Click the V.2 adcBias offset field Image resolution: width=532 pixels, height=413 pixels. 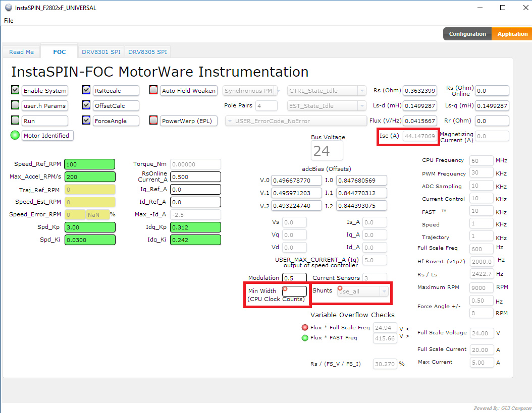tap(296, 205)
